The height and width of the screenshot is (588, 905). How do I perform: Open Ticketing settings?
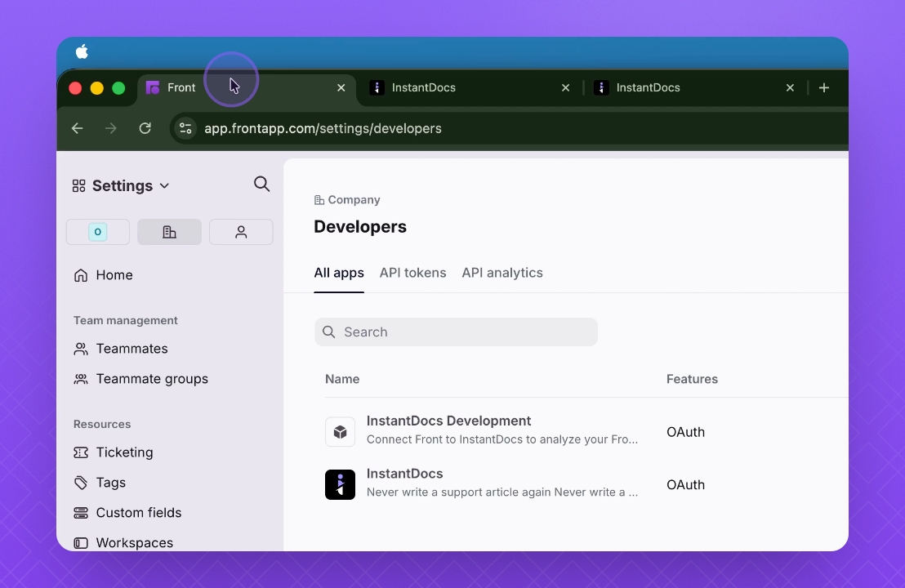[x=124, y=452]
